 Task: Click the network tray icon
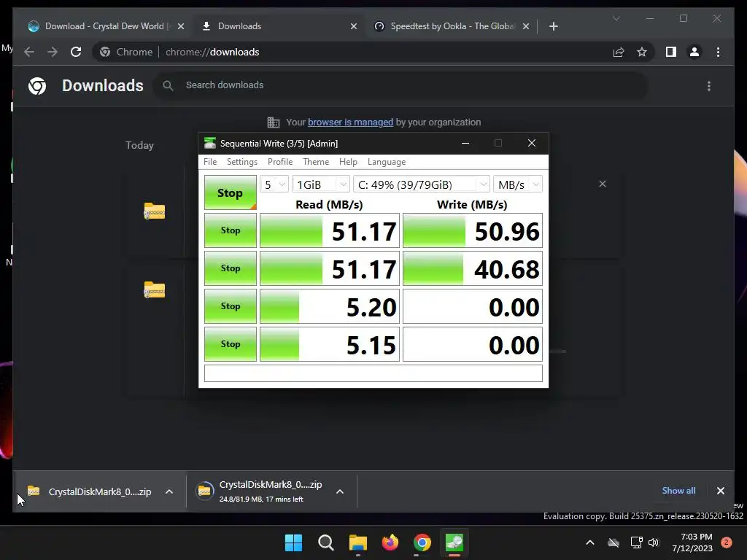tap(636, 542)
